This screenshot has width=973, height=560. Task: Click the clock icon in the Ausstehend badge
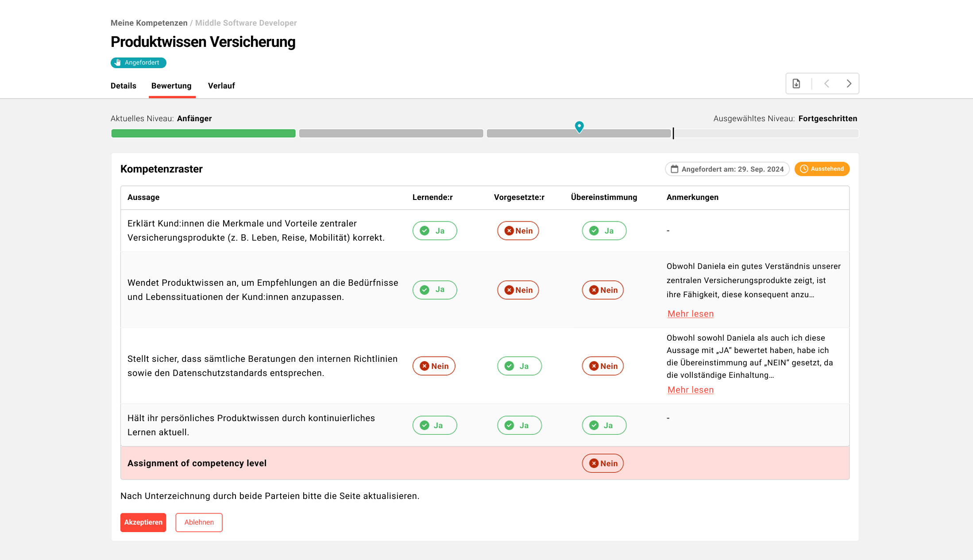coord(804,169)
